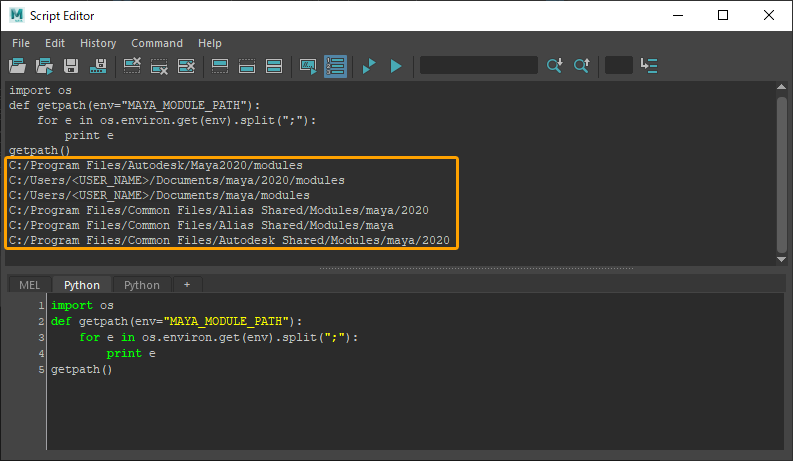Open the History menu
Viewport: 793px width, 461px height.
click(x=98, y=43)
